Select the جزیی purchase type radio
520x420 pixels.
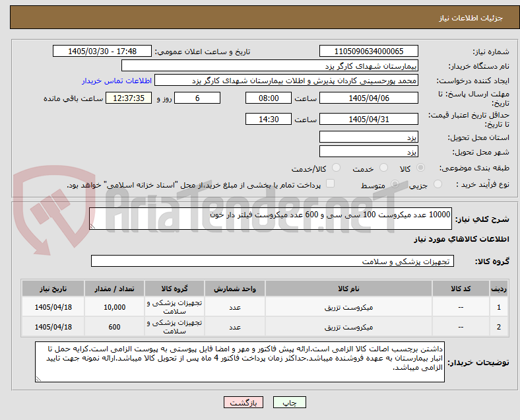(x=438, y=184)
